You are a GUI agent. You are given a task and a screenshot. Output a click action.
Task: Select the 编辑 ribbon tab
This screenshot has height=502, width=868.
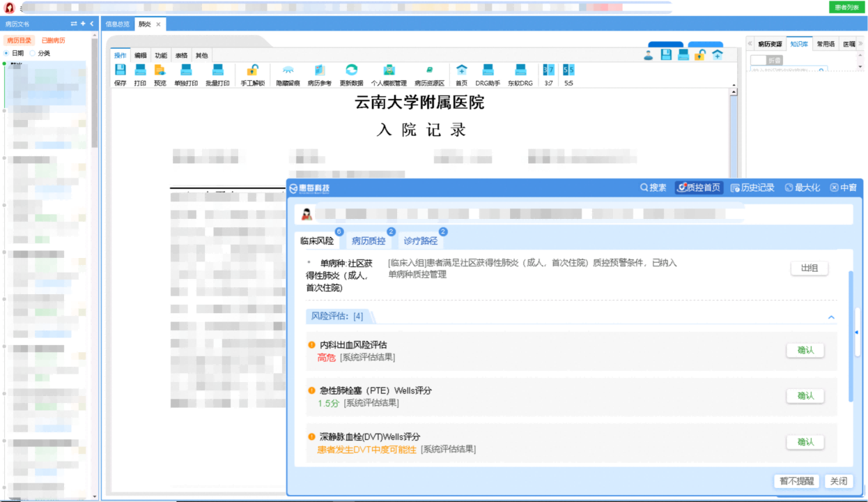pyautogui.click(x=141, y=55)
